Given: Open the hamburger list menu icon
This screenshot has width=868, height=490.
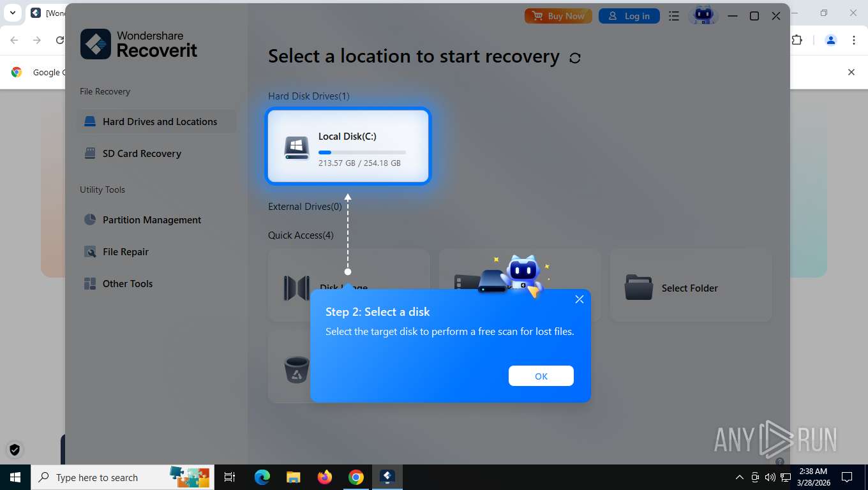Looking at the screenshot, I should coord(674,16).
